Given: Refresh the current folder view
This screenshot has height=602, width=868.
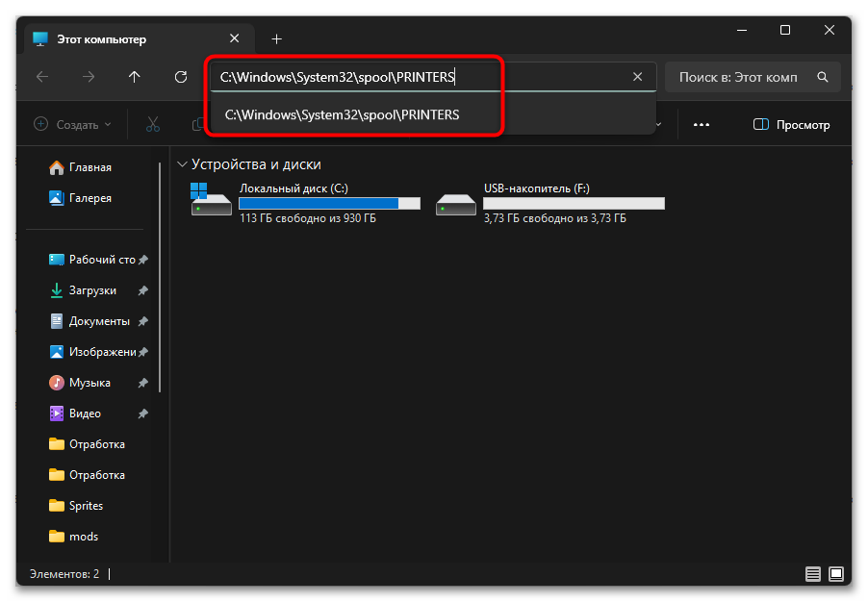Looking at the screenshot, I should (181, 77).
